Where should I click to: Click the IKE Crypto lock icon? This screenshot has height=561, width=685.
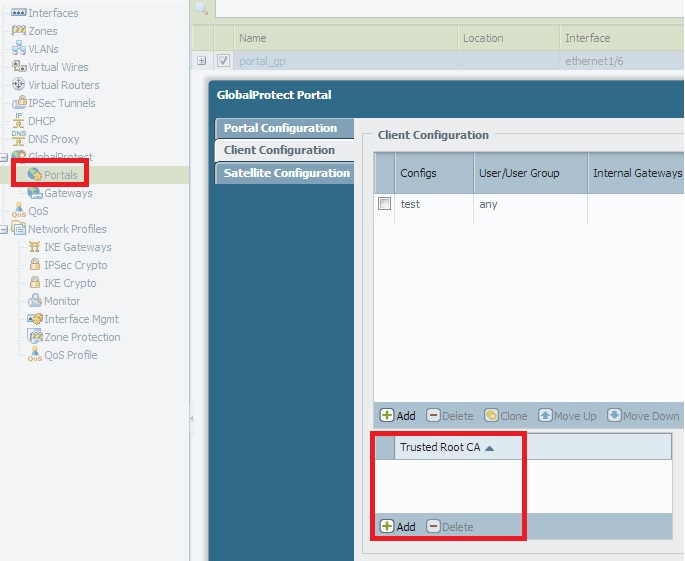[x=35, y=282]
